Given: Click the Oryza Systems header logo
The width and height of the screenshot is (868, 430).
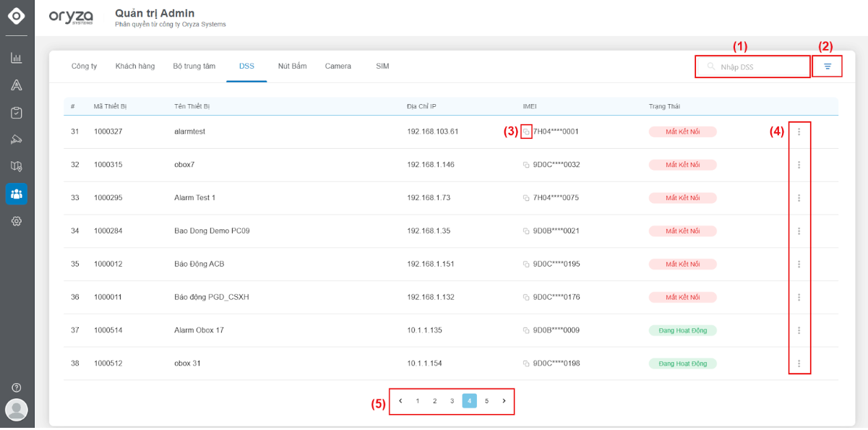Looking at the screenshot, I should tap(69, 17).
